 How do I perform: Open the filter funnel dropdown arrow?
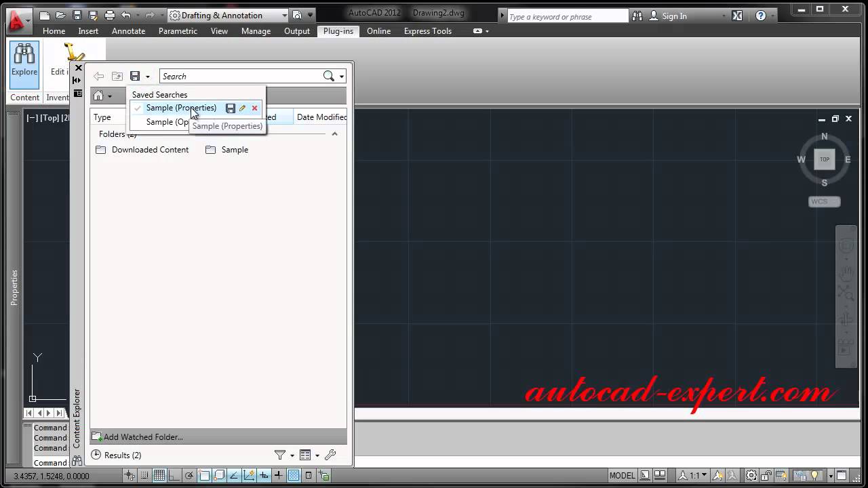click(292, 455)
